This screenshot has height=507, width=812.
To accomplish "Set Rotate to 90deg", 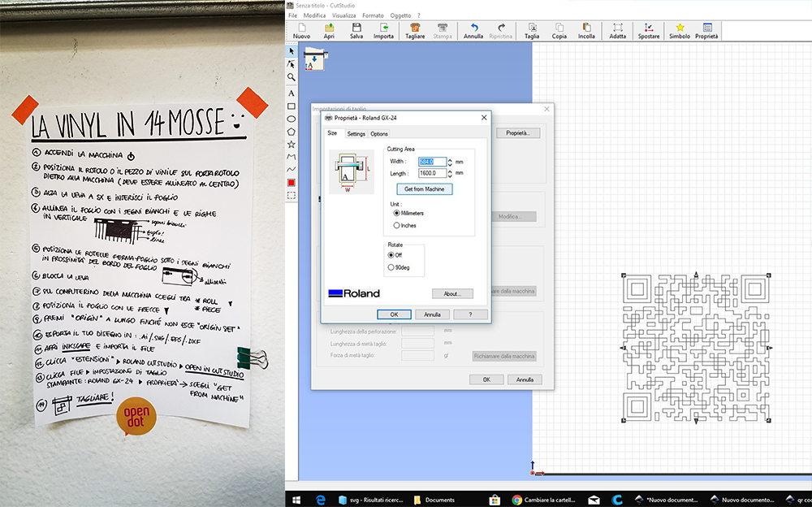I will point(391,267).
